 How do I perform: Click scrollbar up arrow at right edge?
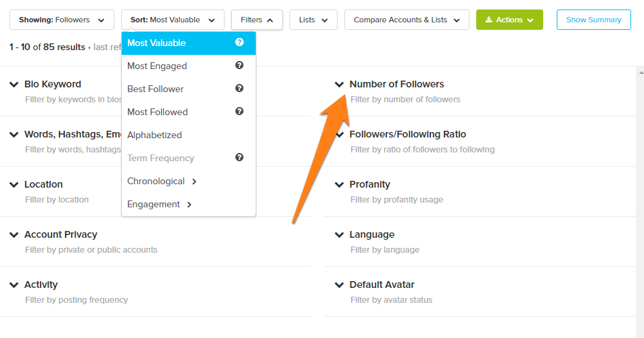coord(641,72)
